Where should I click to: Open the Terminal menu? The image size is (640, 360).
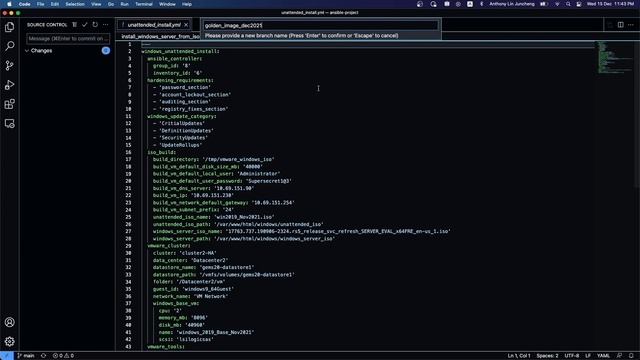[x=144, y=4]
